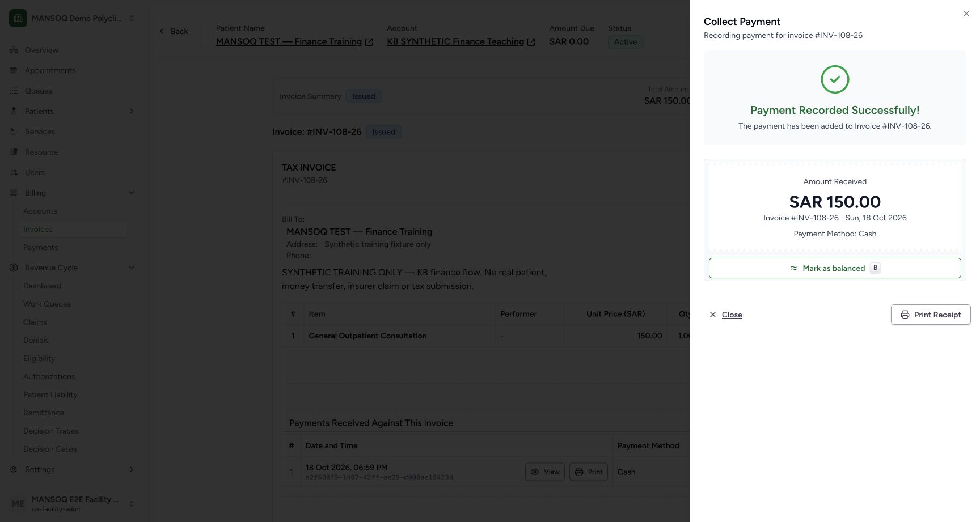This screenshot has width=980, height=522.
Task: Click the Revenue Cycle dollar icon
Action: coord(14,268)
